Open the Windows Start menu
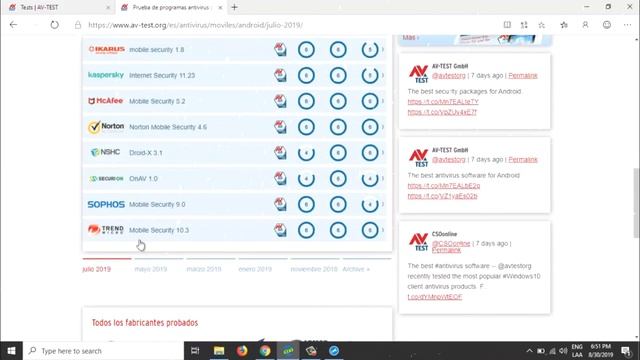The image size is (640, 360). 11,351
